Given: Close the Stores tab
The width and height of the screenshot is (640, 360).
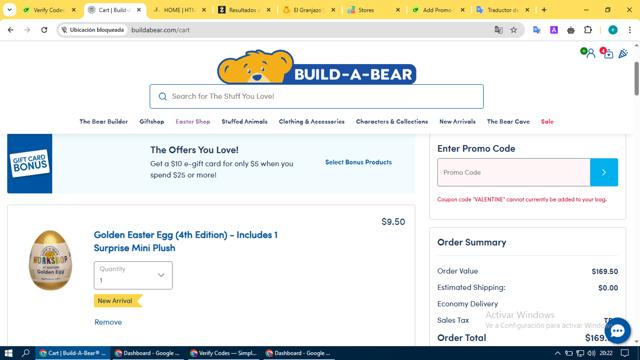Looking at the screenshot, I should (398, 10).
